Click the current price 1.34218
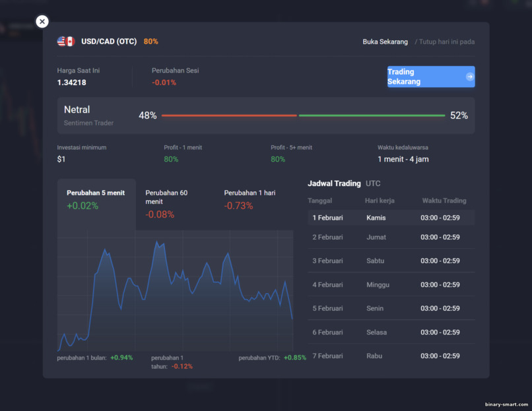This screenshot has height=411, width=532. (71, 82)
